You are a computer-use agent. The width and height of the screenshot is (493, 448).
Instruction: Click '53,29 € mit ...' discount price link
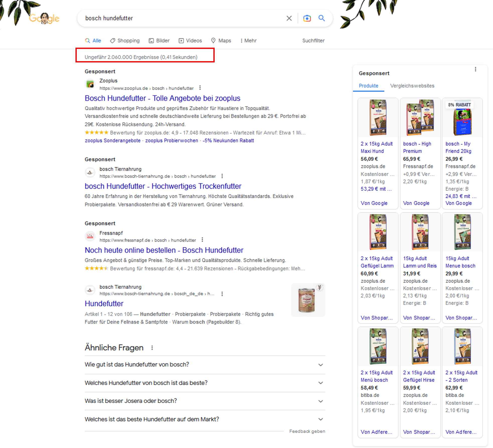tap(376, 189)
